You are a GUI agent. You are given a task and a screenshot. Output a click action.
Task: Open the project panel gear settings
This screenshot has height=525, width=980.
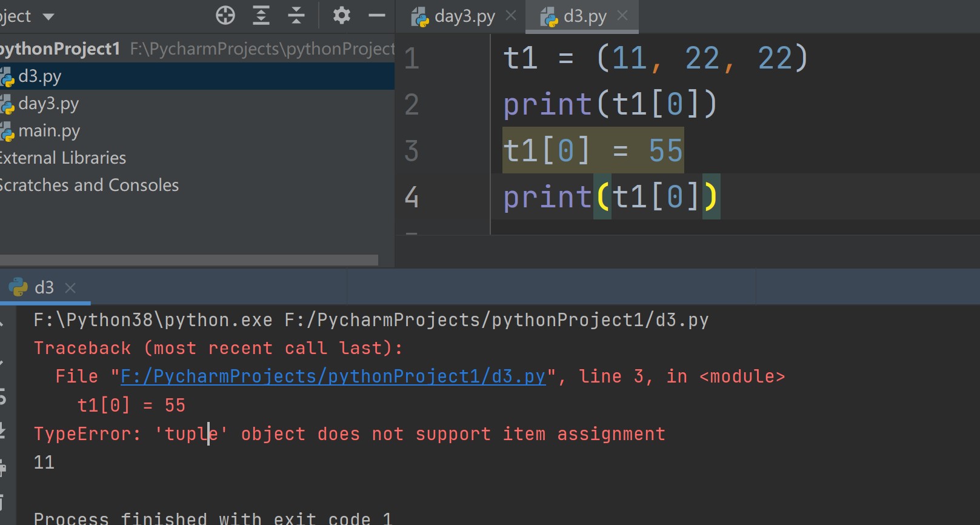pyautogui.click(x=342, y=15)
